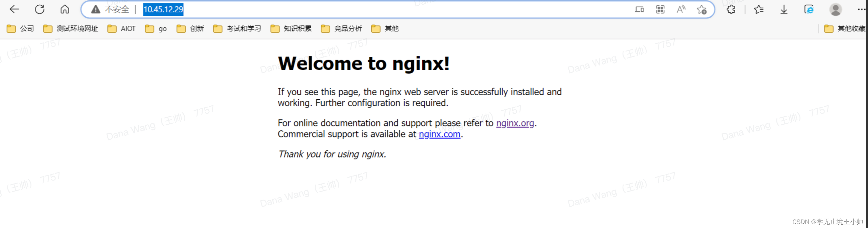
Task: Open the 知识积累 bookmarks folder
Action: point(291,29)
